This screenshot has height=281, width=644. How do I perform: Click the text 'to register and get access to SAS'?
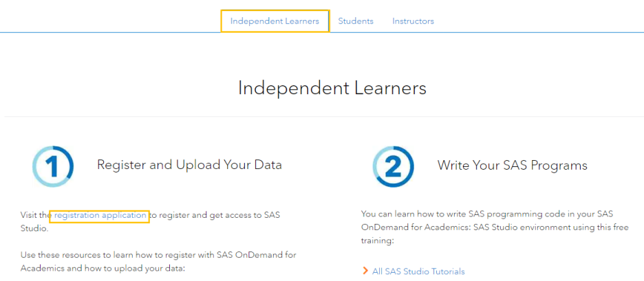[215, 216]
